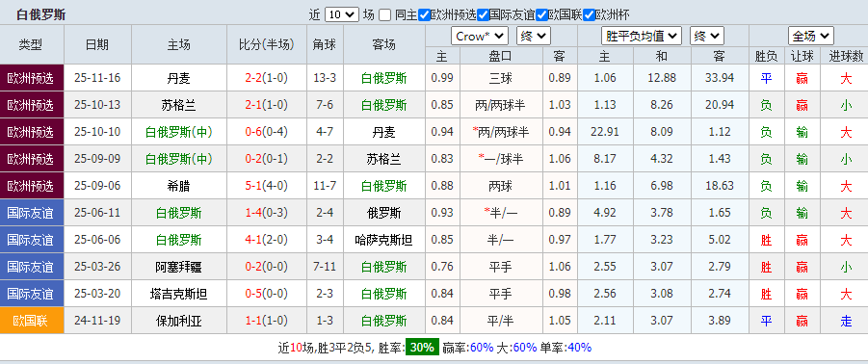Click 塔吉克斯坦 home team name

(179, 294)
